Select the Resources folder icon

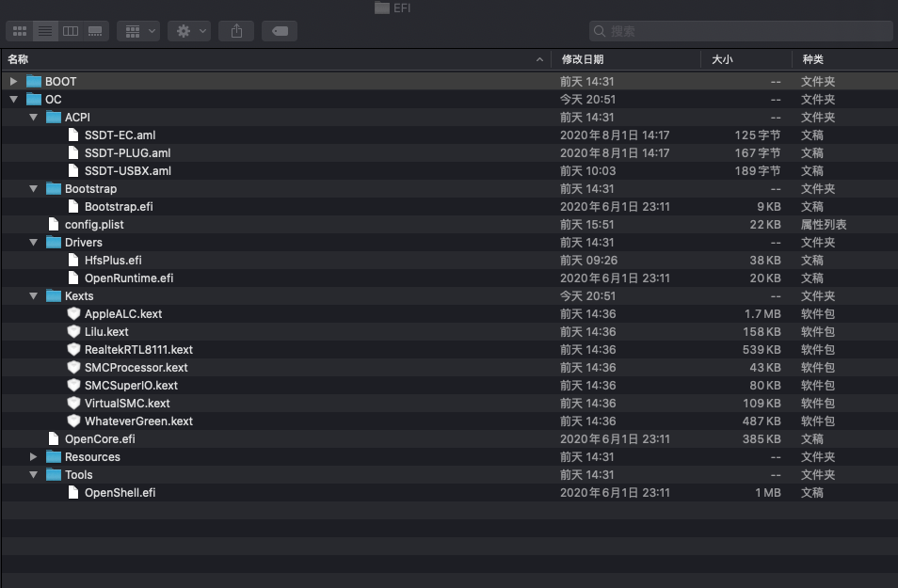[54, 457]
